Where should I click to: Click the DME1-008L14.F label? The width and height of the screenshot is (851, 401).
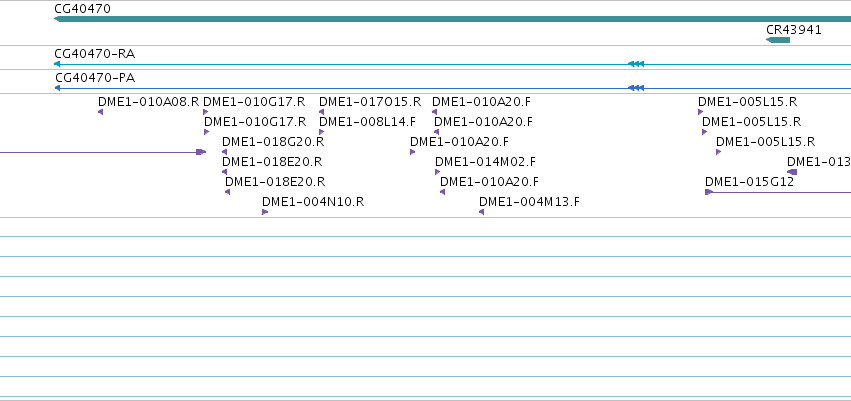pos(367,122)
